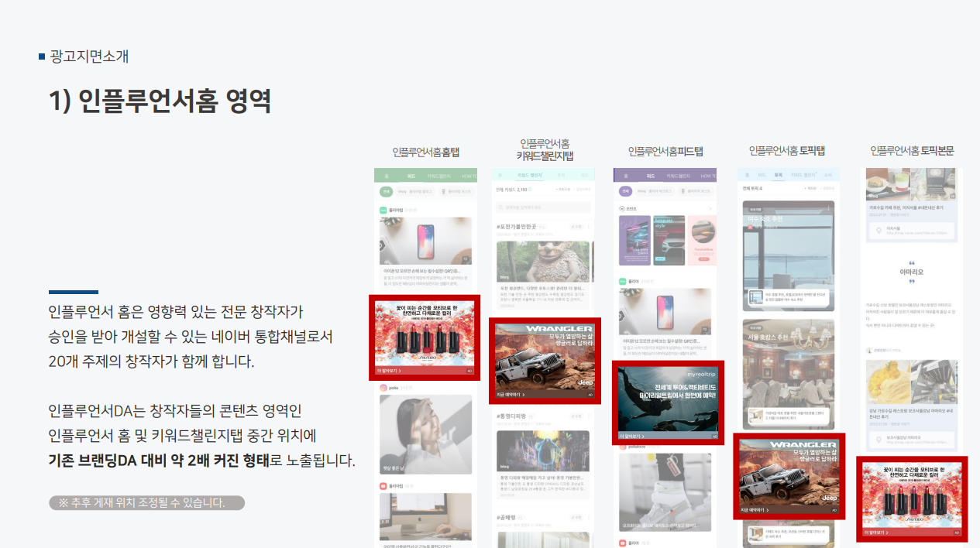Expand chevron arrow at 피드탭 carousel header
Screen dimensions: 980x548
[710, 209]
